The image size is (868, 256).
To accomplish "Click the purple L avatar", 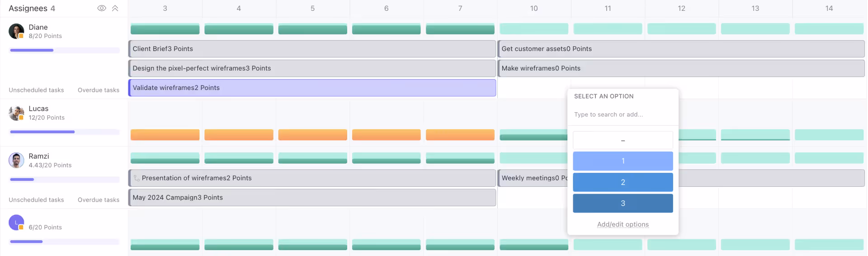I will pos(16,223).
